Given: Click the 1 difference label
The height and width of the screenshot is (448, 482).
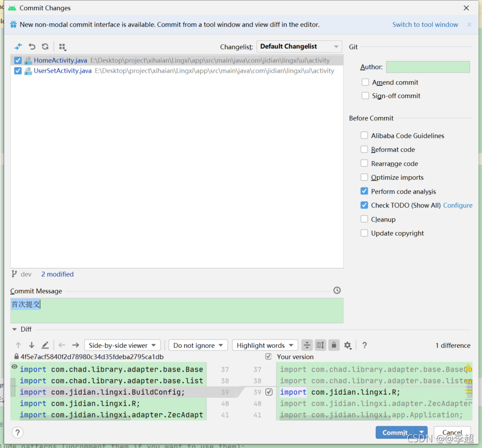Looking at the screenshot, I should tap(453, 346).
